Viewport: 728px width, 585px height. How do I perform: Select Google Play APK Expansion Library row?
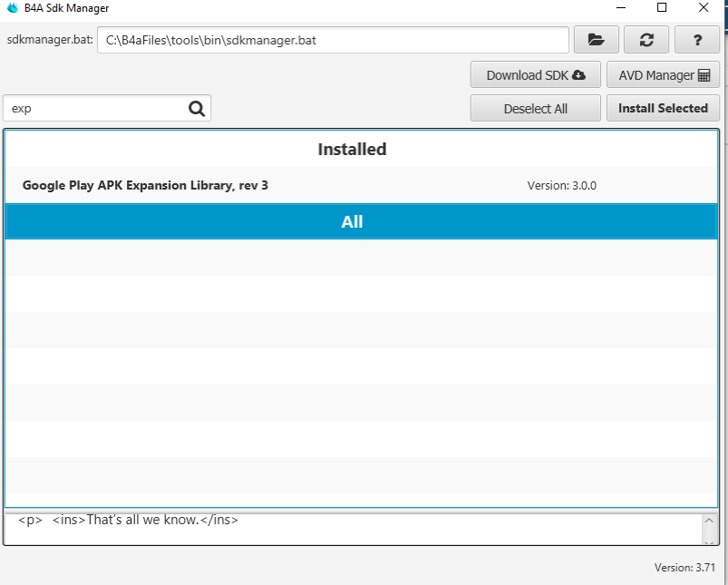click(x=361, y=185)
